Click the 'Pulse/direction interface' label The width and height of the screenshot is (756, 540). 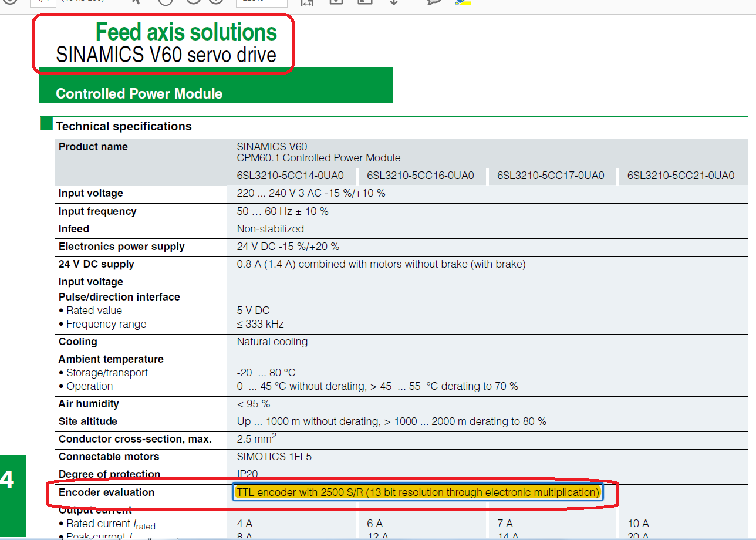coord(119,297)
